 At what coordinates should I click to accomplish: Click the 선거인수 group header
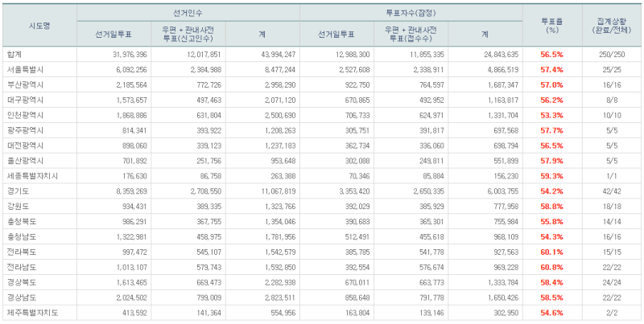(x=188, y=13)
